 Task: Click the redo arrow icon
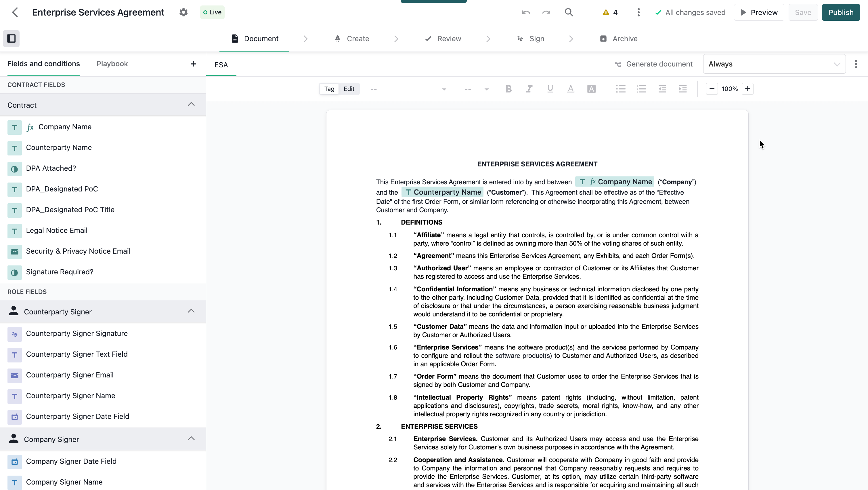pyautogui.click(x=546, y=12)
